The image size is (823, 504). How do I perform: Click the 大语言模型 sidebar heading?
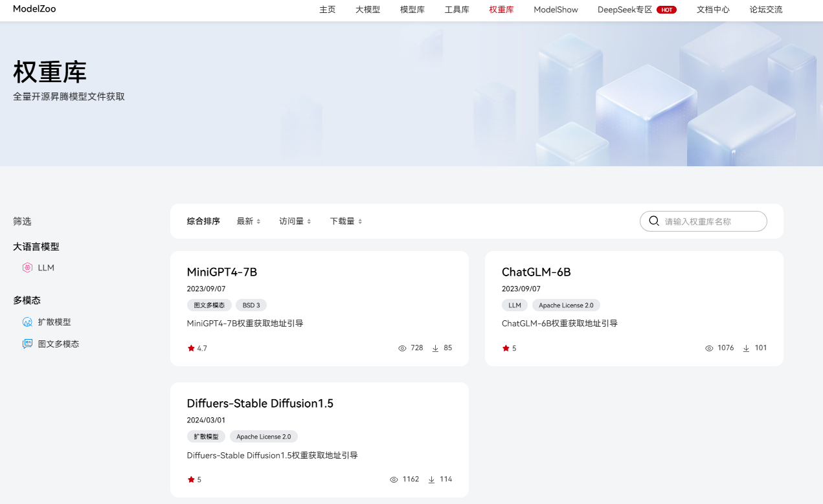[36, 247]
